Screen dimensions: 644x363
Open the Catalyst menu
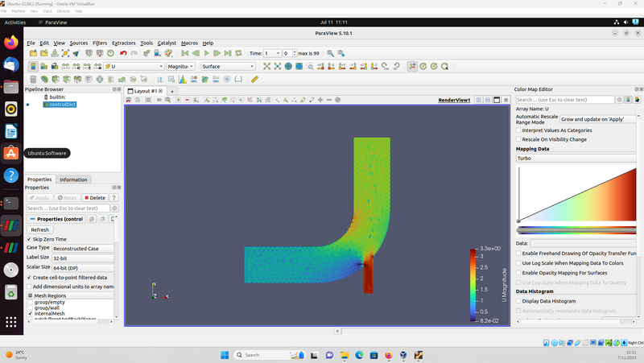tap(167, 43)
